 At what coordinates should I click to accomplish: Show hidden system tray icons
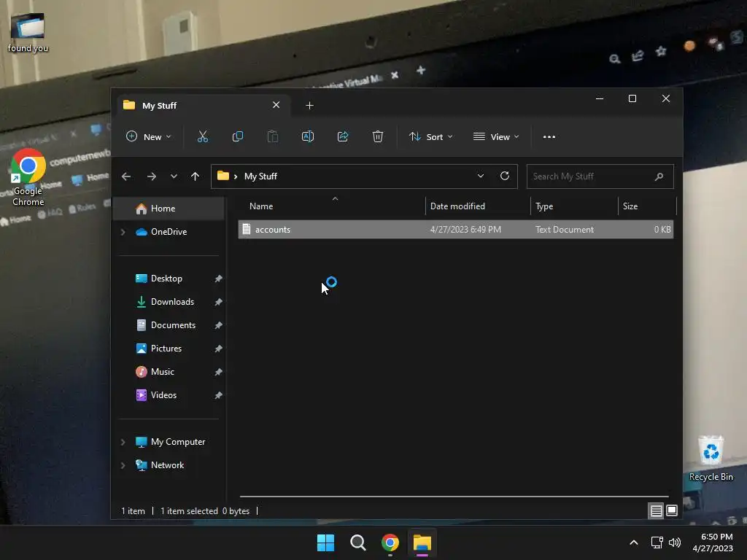[634, 542]
